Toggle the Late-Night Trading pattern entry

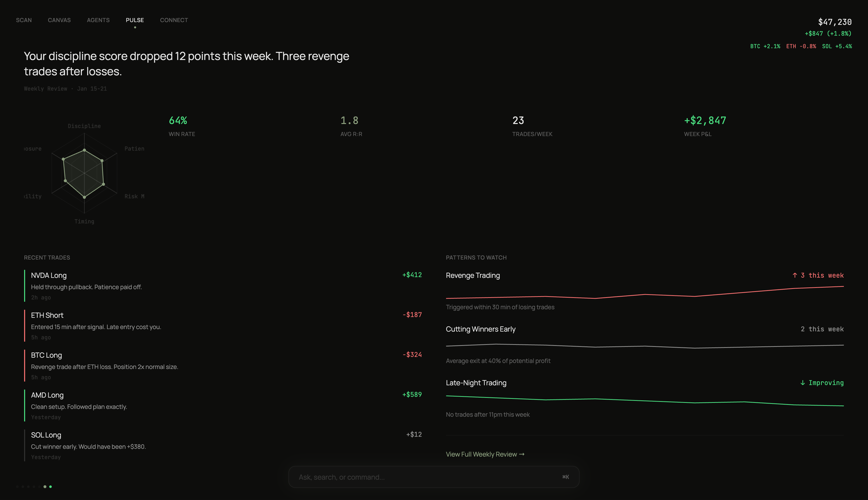coord(476,383)
